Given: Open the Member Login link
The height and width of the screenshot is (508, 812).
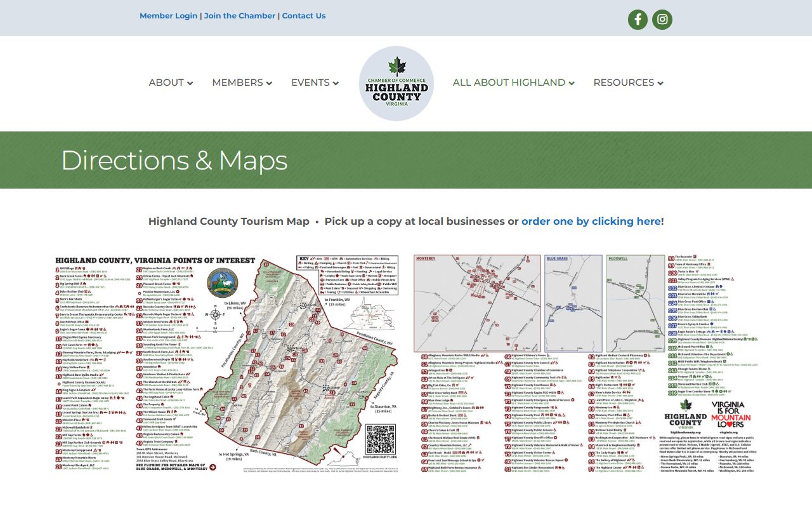Looking at the screenshot, I should point(169,16).
